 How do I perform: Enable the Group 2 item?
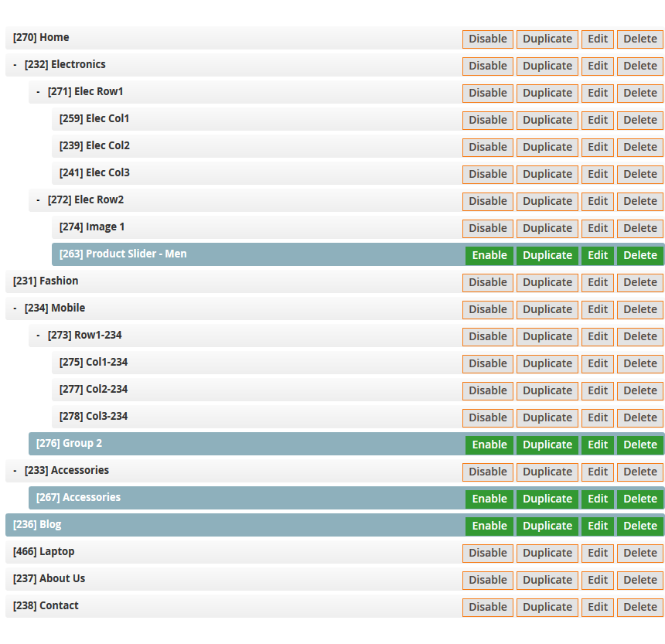489,445
